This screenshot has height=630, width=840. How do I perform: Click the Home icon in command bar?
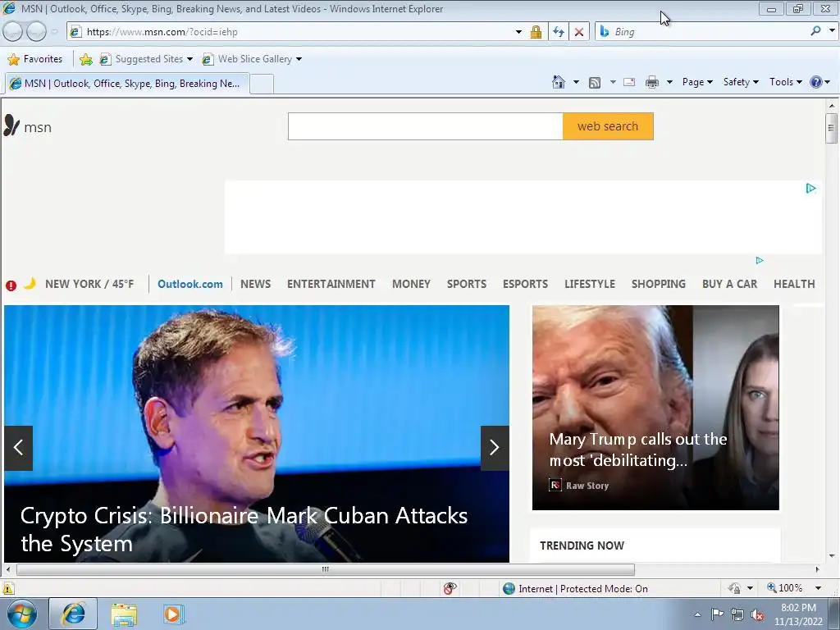point(558,82)
